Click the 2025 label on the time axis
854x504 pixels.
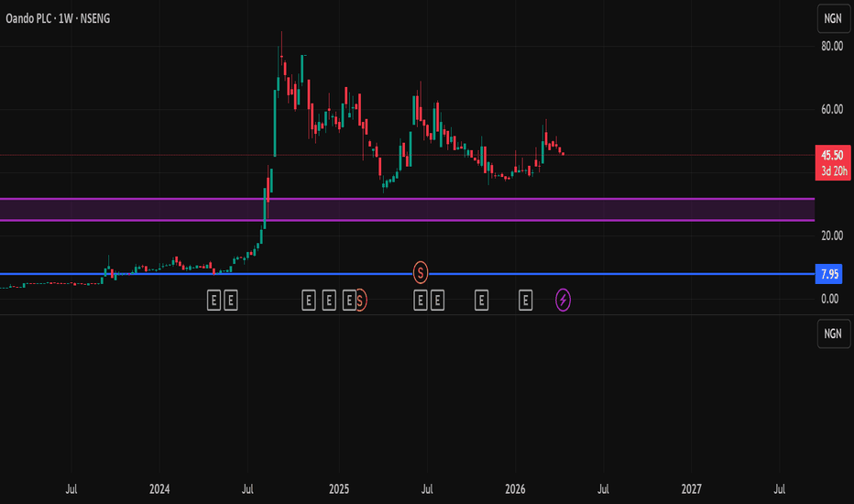click(x=339, y=489)
